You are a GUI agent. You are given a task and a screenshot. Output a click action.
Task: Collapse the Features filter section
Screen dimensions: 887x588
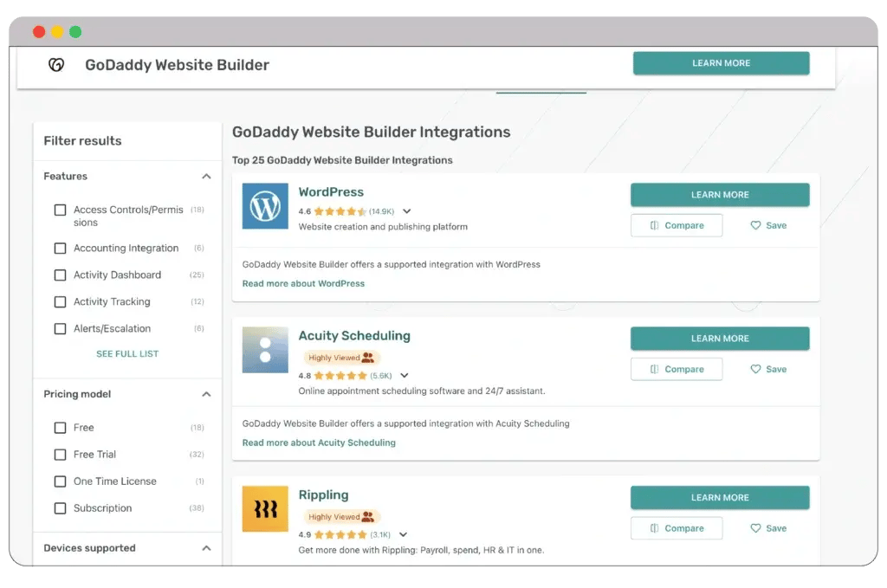(206, 177)
